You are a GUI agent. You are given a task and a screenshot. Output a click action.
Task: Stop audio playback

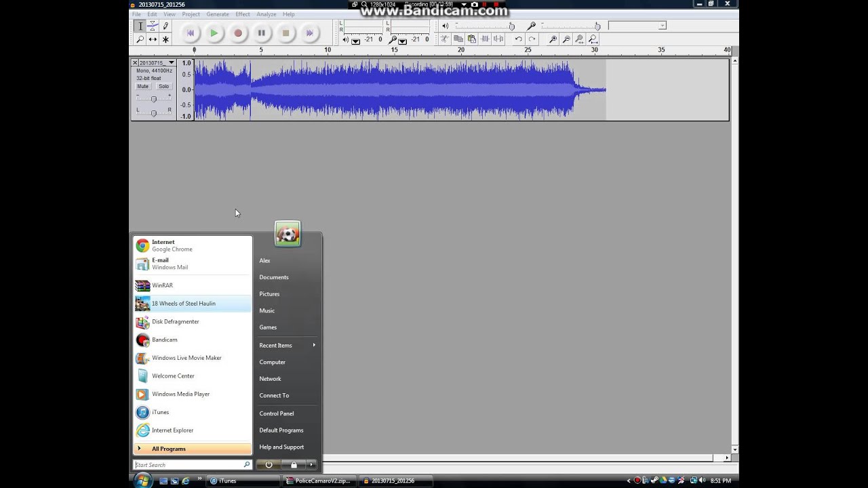click(x=285, y=33)
